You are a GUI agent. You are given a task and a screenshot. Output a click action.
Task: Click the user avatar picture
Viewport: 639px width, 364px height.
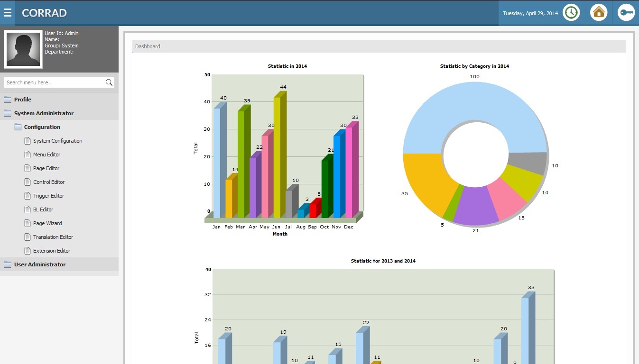pos(23,49)
